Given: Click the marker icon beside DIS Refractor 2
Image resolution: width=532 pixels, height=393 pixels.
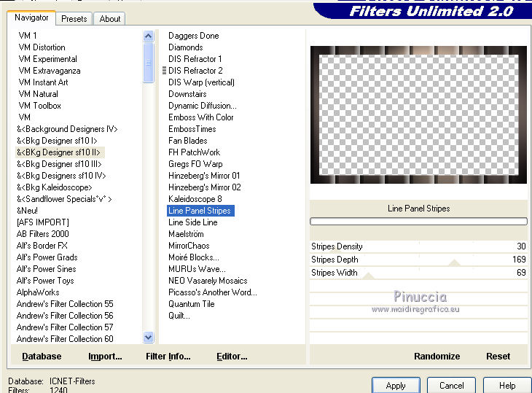Looking at the screenshot, I should 164,70.
